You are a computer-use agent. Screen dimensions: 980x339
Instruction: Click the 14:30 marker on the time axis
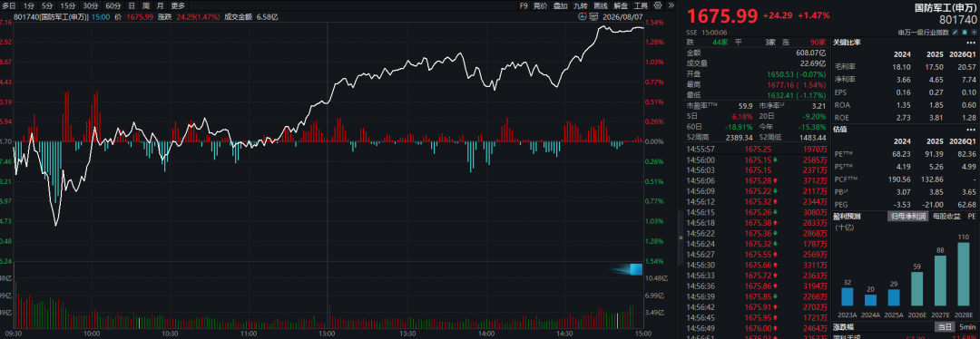564,334
